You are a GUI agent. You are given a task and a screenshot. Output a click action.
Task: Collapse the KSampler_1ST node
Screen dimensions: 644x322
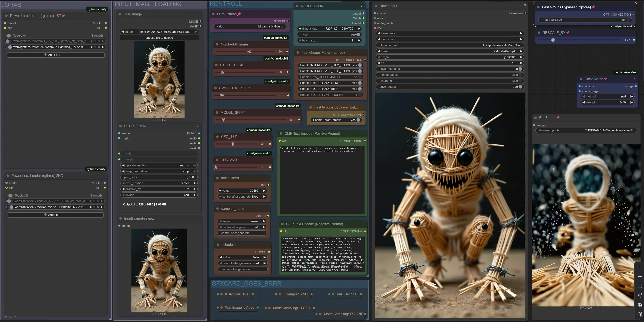221,294
